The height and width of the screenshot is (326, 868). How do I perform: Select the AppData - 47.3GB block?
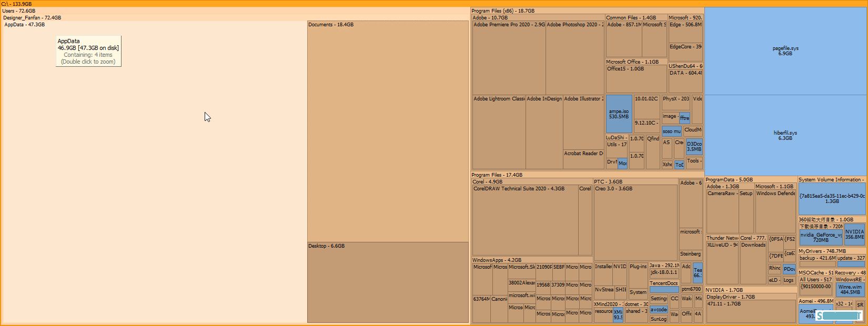(155, 172)
